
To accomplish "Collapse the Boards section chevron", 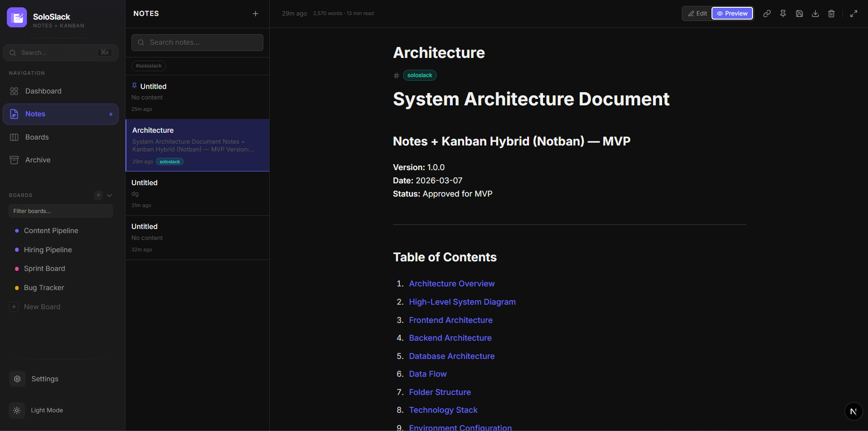I will (x=110, y=195).
